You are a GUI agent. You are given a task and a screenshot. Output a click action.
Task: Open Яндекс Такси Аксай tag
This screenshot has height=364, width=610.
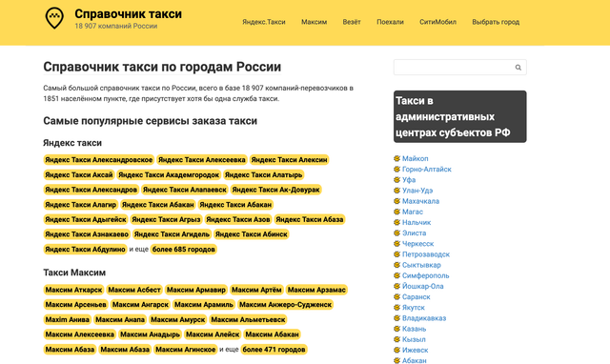click(79, 175)
